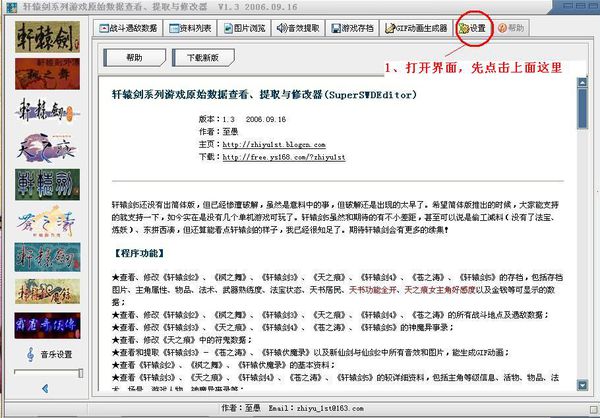The width and height of the screenshot is (600, 418).
Task: Click the application icon in title bar
Action: (x=12, y=7)
